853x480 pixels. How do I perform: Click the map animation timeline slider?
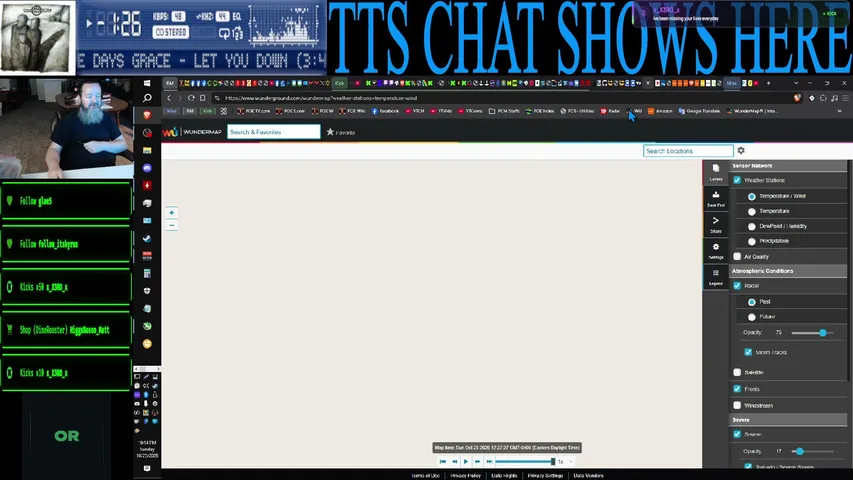tap(525, 461)
